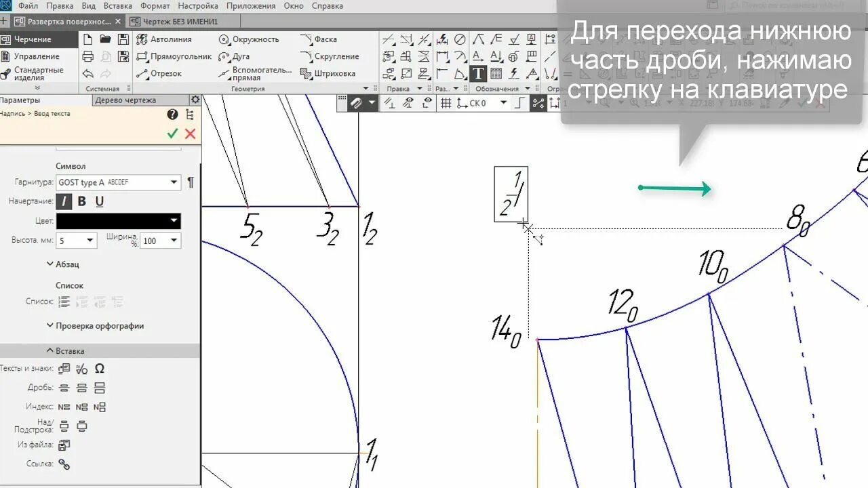Open Параметры panel gear settings
This screenshot has height=488, width=868.
click(195, 100)
